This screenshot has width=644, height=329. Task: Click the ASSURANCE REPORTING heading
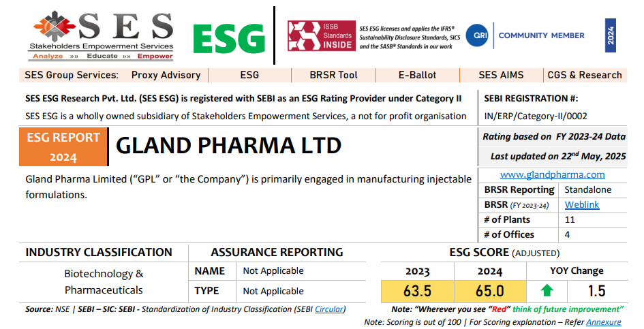277,252
